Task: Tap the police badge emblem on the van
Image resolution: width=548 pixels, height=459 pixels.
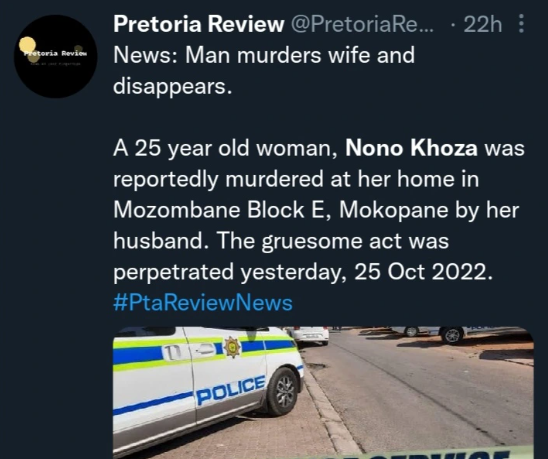Action: 232,347
